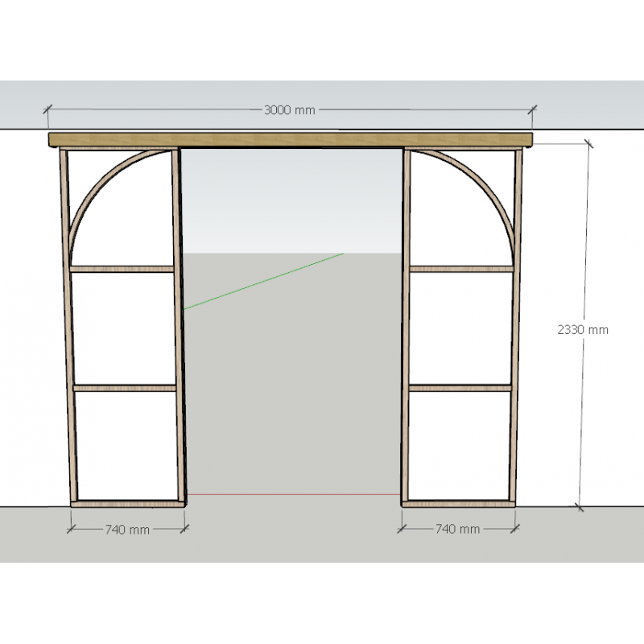Click the lower shelf of the left frame
The height and width of the screenshot is (644, 644).
(x=125, y=387)
